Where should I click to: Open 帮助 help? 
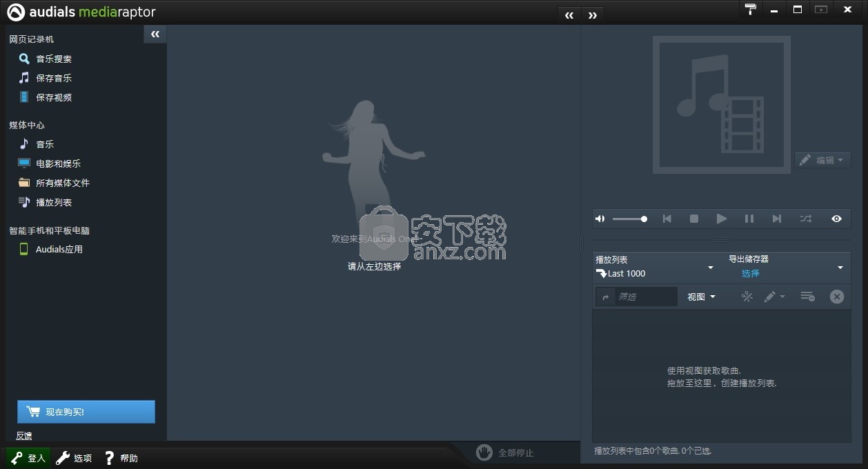coord(121,458)
